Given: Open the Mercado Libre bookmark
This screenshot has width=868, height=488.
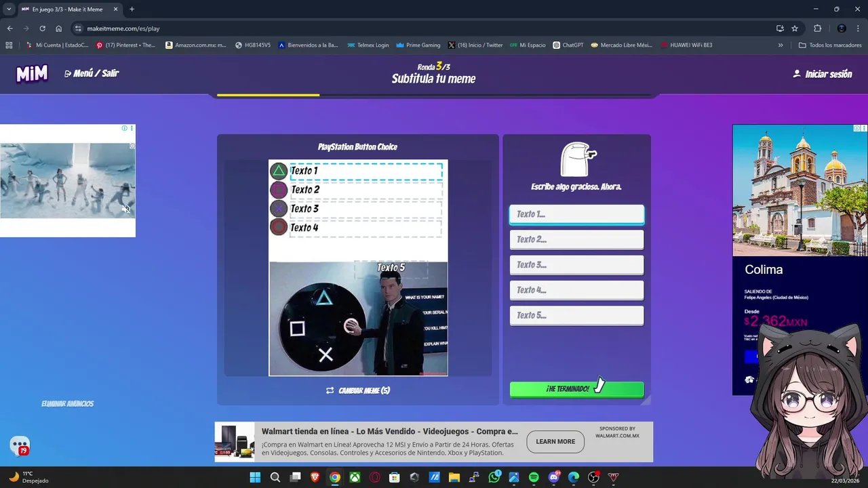Looking at the screenshot, I should [x=621, y=45].
